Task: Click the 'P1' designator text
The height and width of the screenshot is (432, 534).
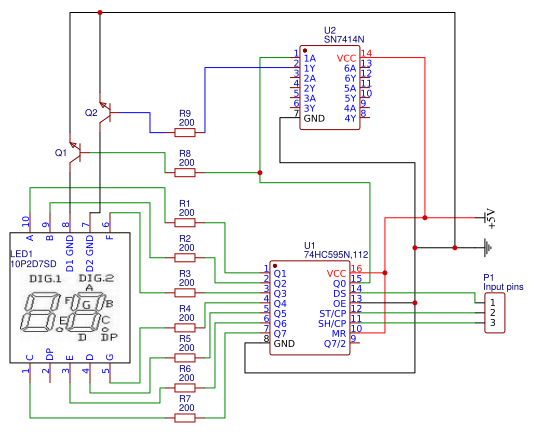Action: coord(488,277)
